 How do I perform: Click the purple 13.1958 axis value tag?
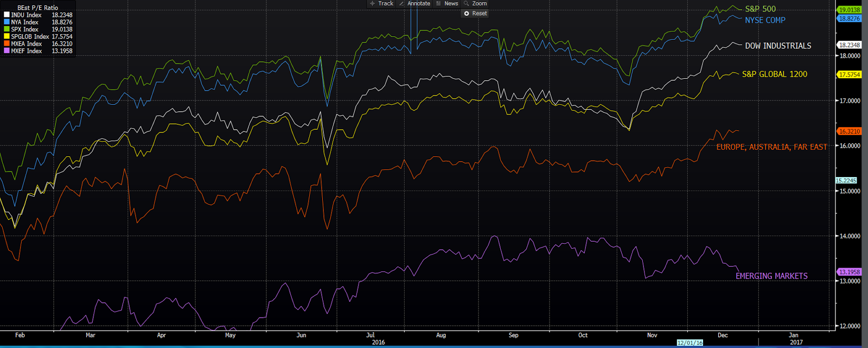pos(849,272)
